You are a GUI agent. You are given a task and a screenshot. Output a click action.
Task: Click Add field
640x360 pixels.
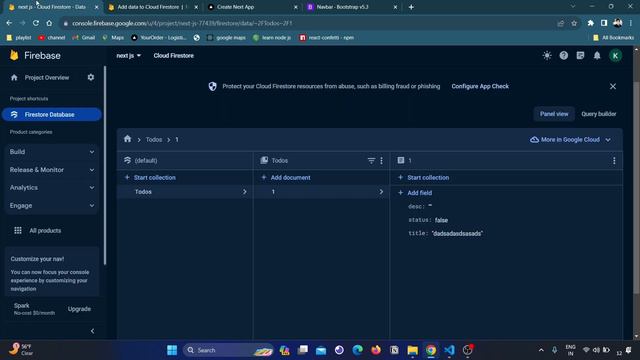coord(415,193)
